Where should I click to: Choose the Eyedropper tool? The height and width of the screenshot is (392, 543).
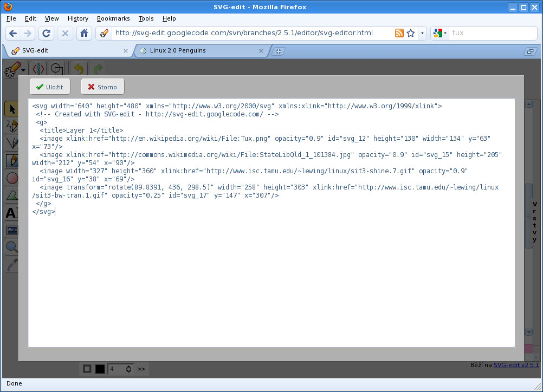click(x=12, y=265)
